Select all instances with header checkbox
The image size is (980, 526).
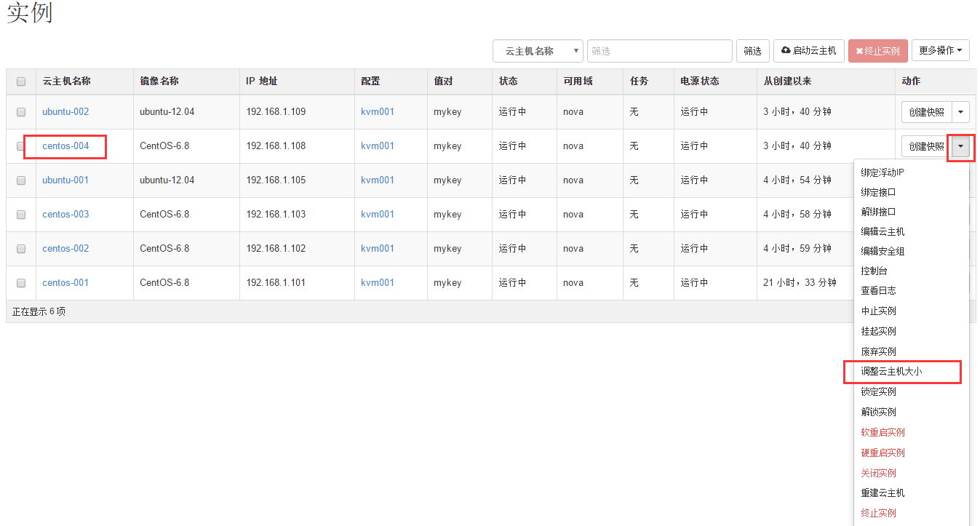[x=21, y=81]
